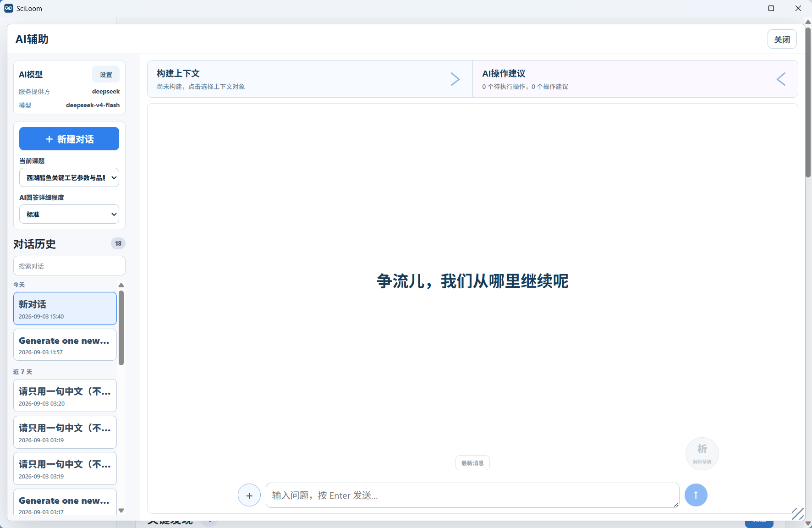The width and height of the screenshot is (812, 528).
Task: Minimize the SciLoom window
Action: point(745,8)
